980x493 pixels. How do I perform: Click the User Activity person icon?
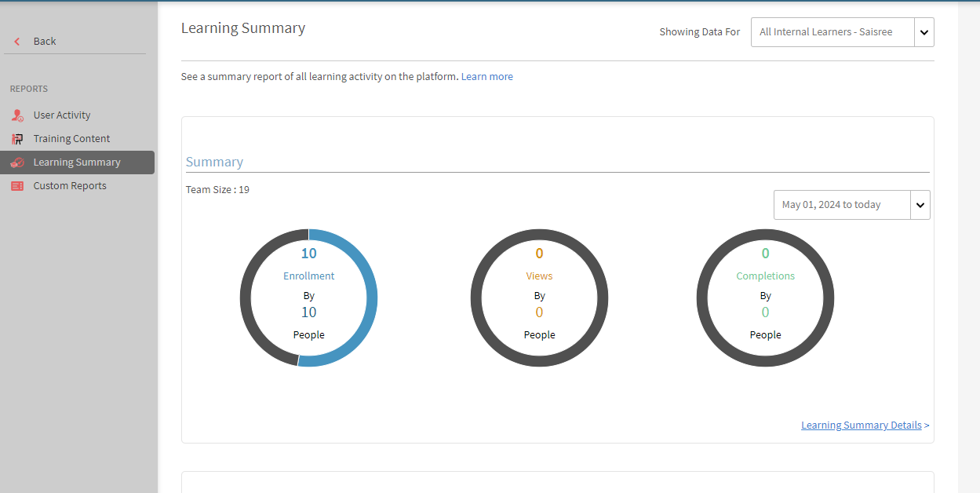[17, 115]
